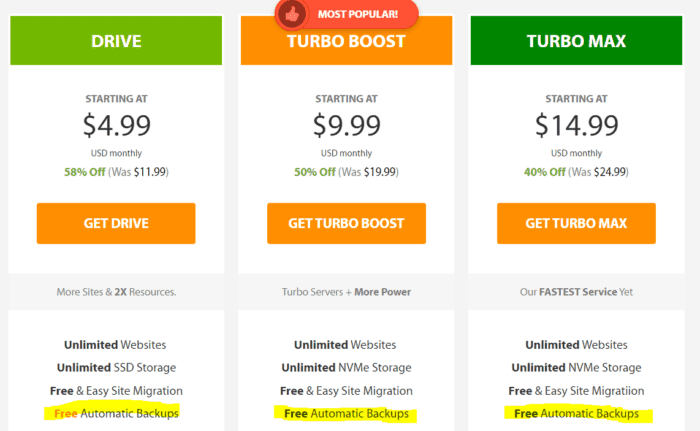Click the 40% Off discount text

pos(545,172)
